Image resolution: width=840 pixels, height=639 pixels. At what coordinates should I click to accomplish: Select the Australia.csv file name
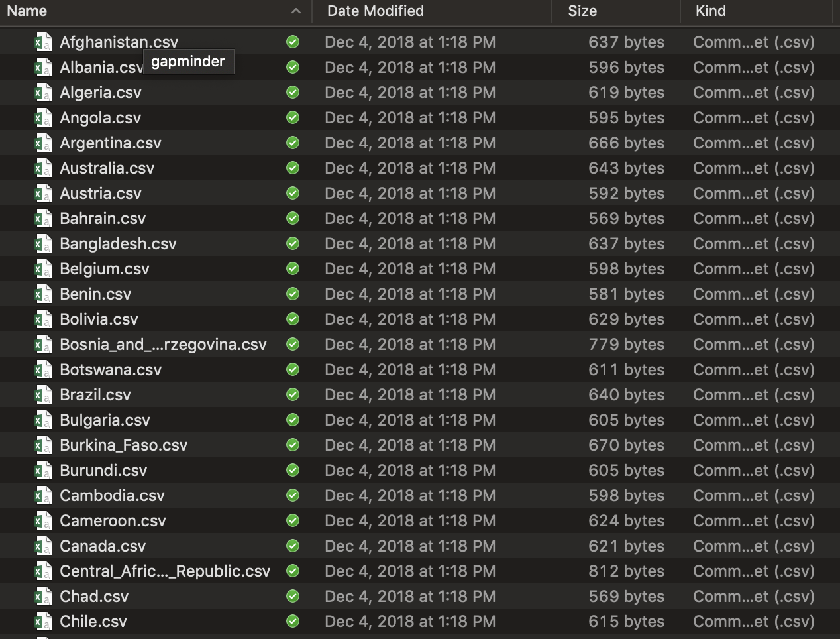click(x=107, y=168)
